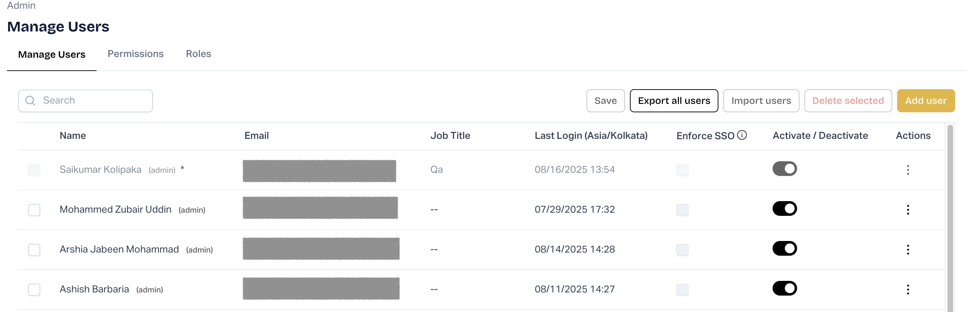This screenshot has height=312, width=980.
Task: Open actions menu for Ashish Barbaria
Action: (x=908, y=290)
